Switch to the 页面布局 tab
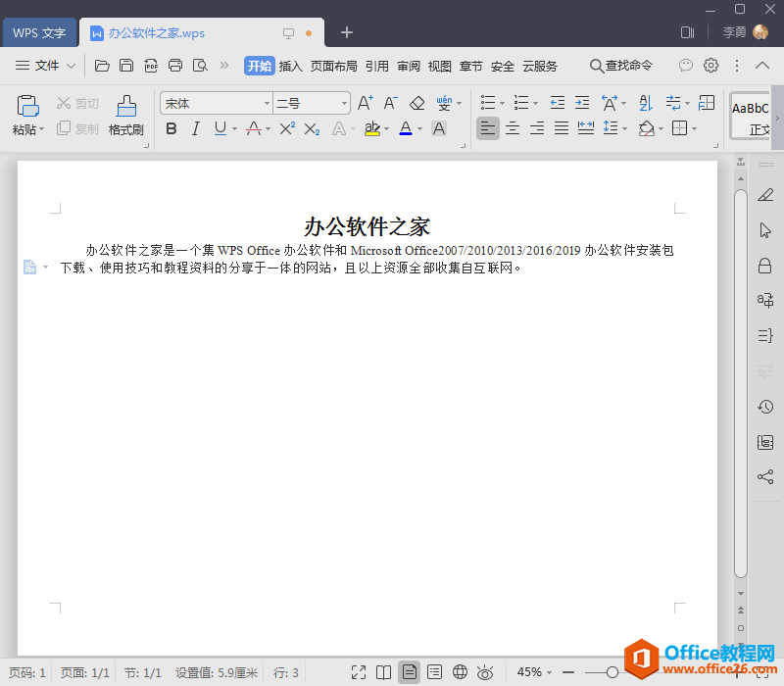The width and height of the screenshot is (784, 686). pos(333,66)
